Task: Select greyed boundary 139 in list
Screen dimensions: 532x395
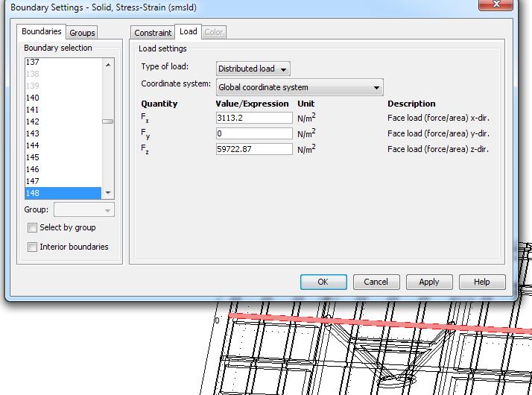Action: point(63,86)
